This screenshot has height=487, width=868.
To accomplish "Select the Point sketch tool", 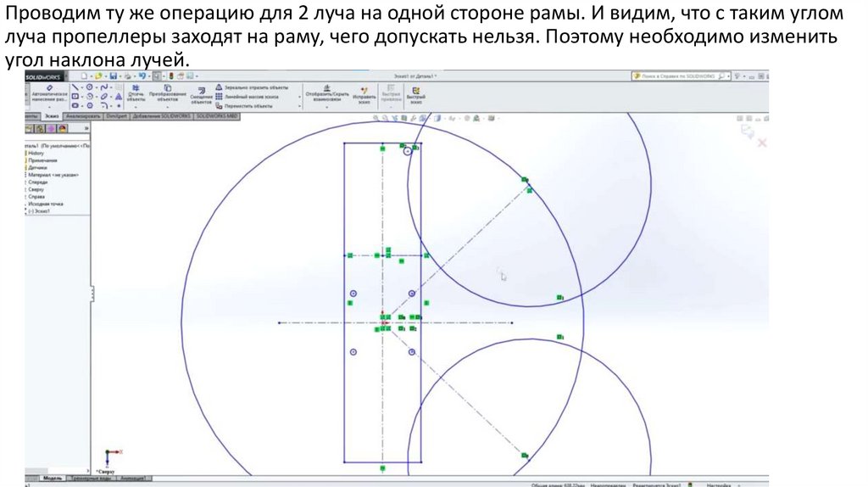I will [119, 105].
